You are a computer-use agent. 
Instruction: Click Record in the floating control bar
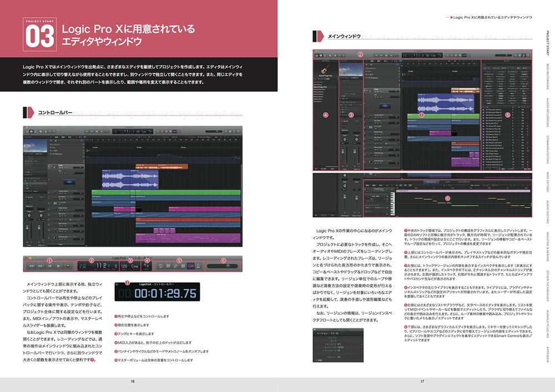click(x=68, y=266)
